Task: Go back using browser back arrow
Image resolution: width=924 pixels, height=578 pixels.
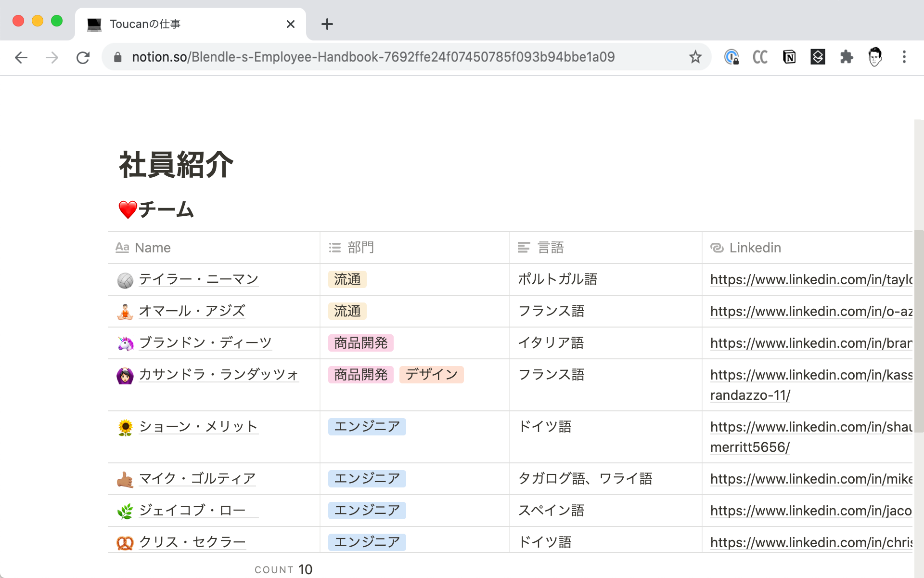Action: tap(21, 58)
